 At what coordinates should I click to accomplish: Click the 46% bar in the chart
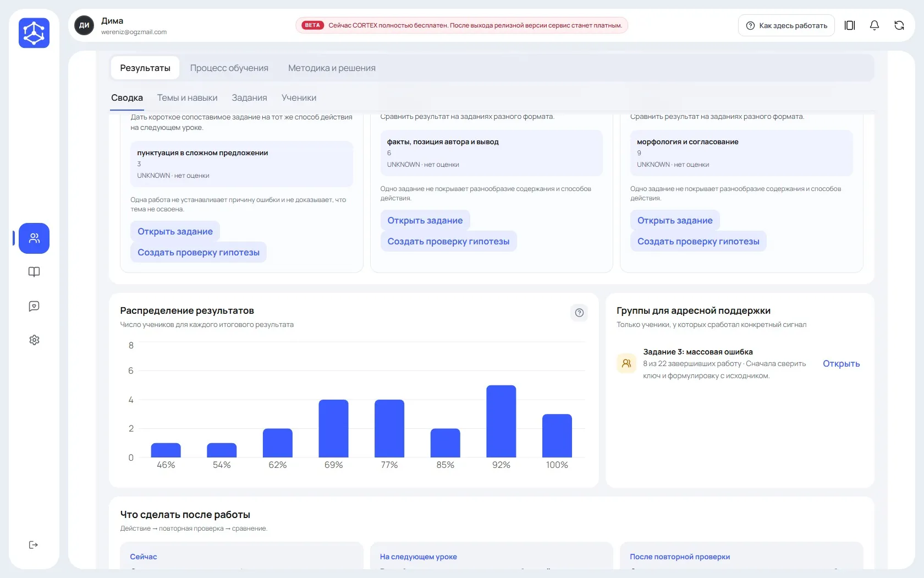tap(166, 450)
